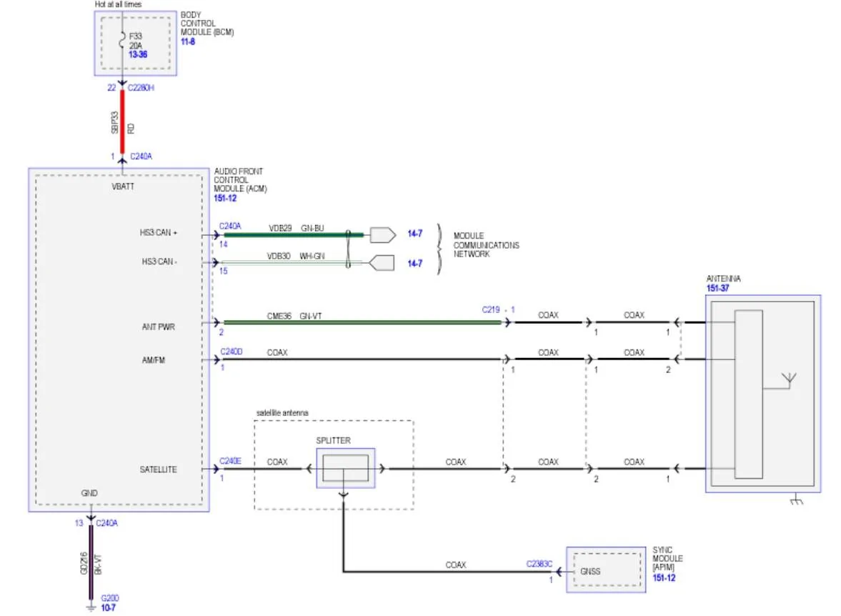Select the GD216 circuit label
This screenshot has width=841, height=616.
point(84,563)
